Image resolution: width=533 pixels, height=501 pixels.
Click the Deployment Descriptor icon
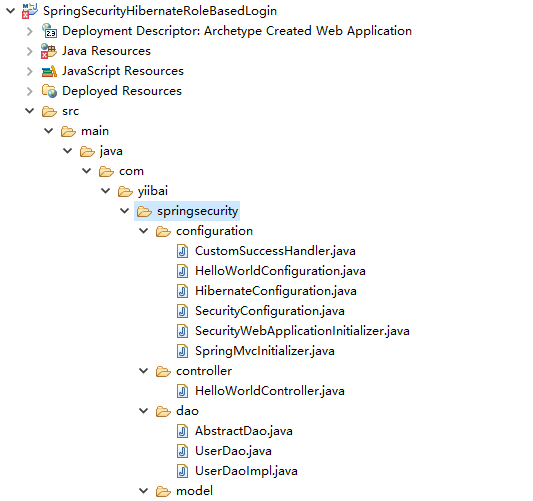click(x=49, y=31)
